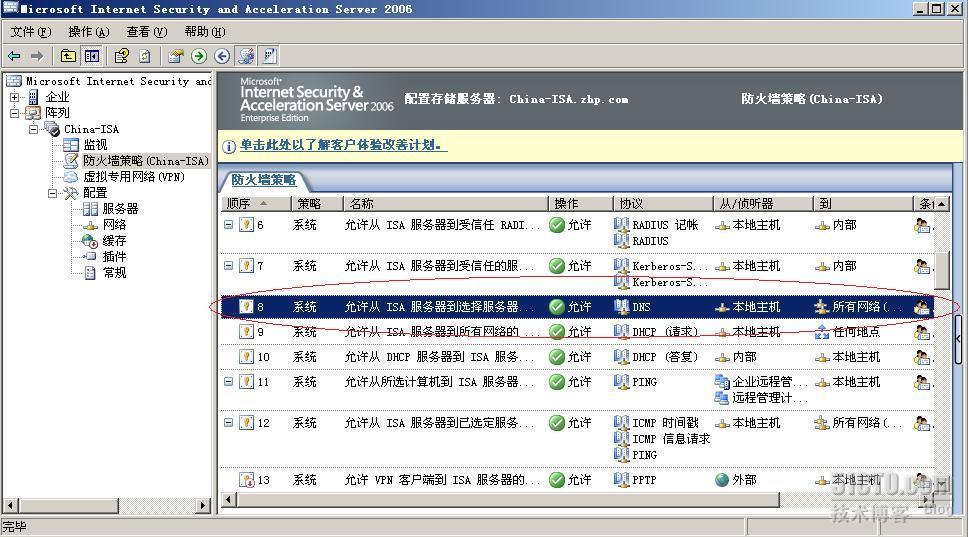Open the Help toolbar icon
The image size is (968, 537).
[x=122, y=56]
